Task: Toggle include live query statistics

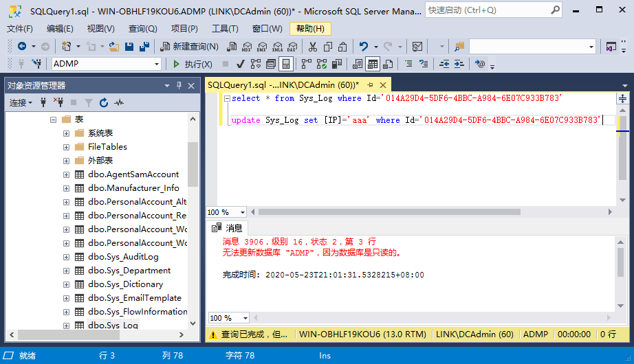Action: (x=321, y=64)
